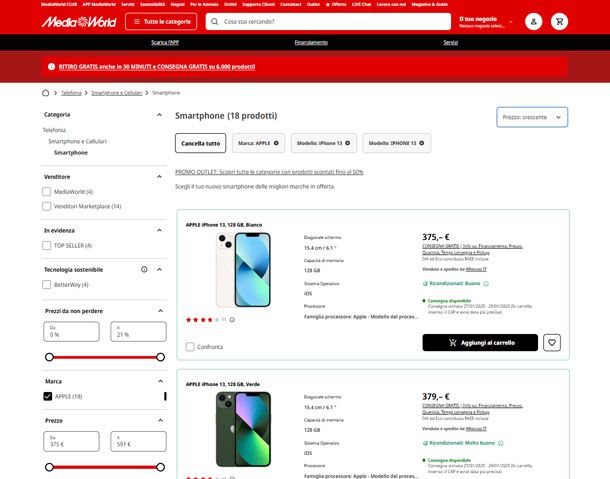Viewport: 610px width, 479px height.
Task: Open the user account icon
Action: coord(533,21)
